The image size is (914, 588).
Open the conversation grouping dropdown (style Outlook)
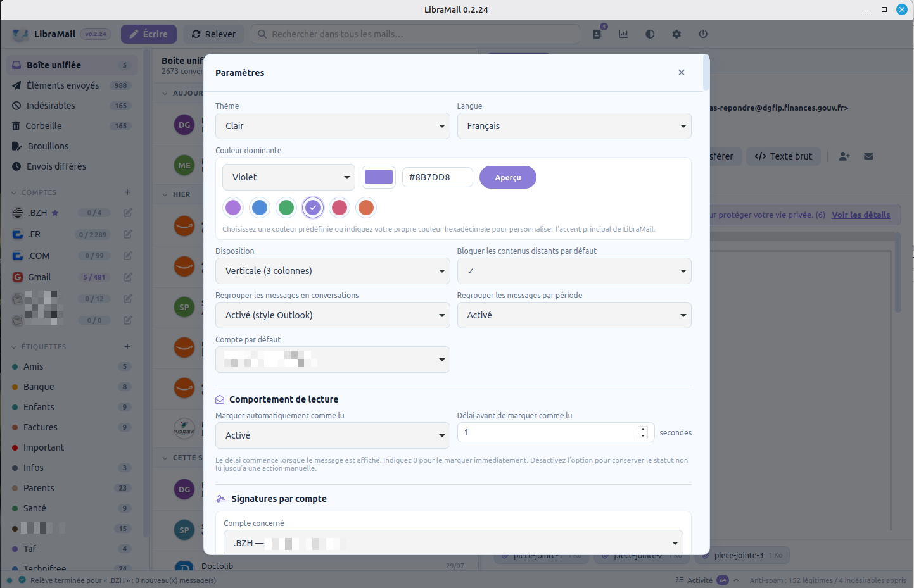point(333,315)
